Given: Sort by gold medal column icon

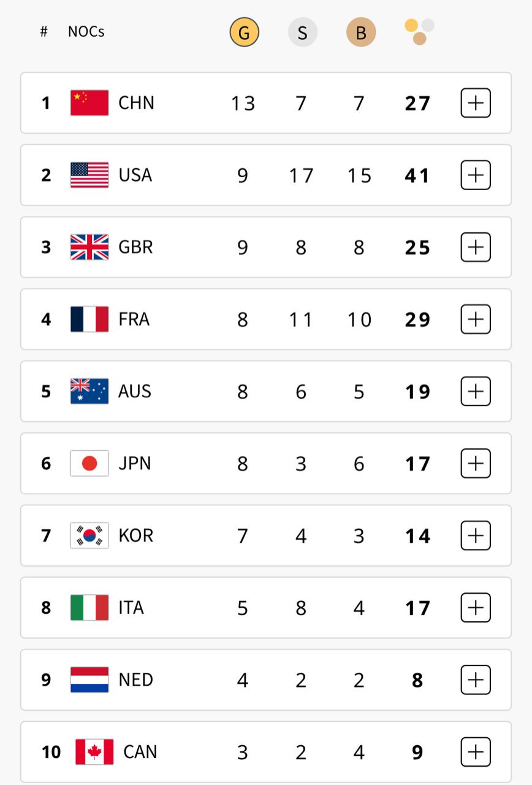Looking at the screenshot, I should coord(244,33).
